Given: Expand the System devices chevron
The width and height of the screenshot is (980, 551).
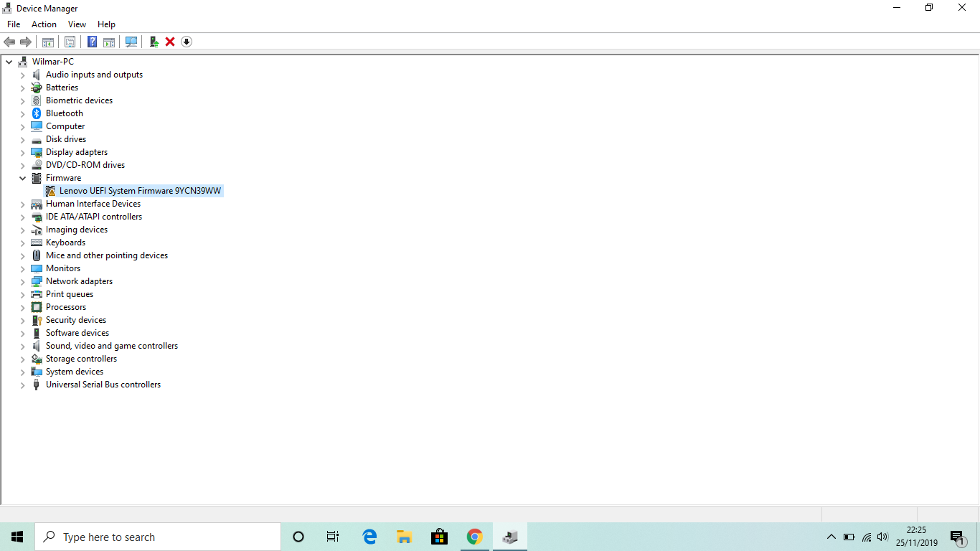Looking at the screenshot, I should (22, 372).
